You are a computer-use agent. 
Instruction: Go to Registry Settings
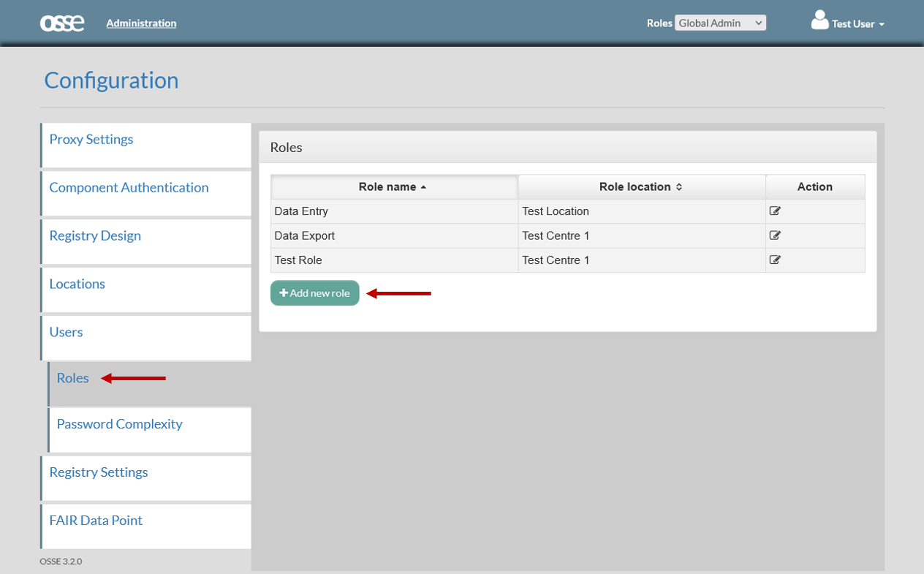pos(145,479)
